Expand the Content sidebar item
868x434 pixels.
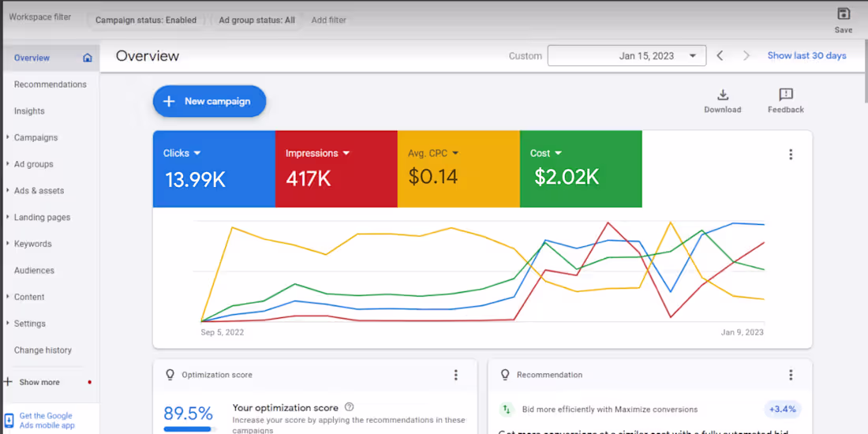pos(7,297)
